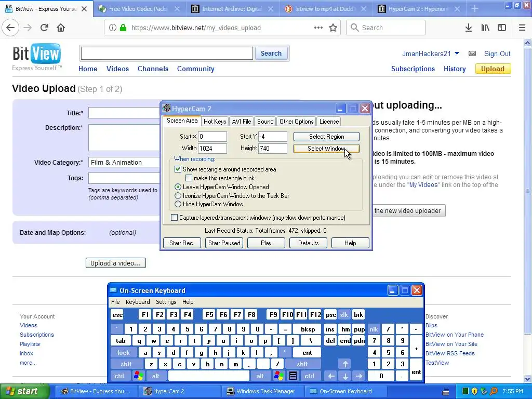Toggle Firefox sidebar icon
The image size is (532, 399).
[502, 28]
